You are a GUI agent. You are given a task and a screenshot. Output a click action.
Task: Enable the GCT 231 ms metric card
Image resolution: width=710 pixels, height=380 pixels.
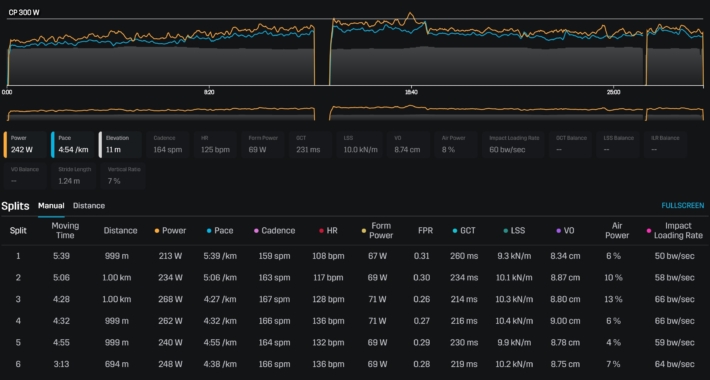311,144
